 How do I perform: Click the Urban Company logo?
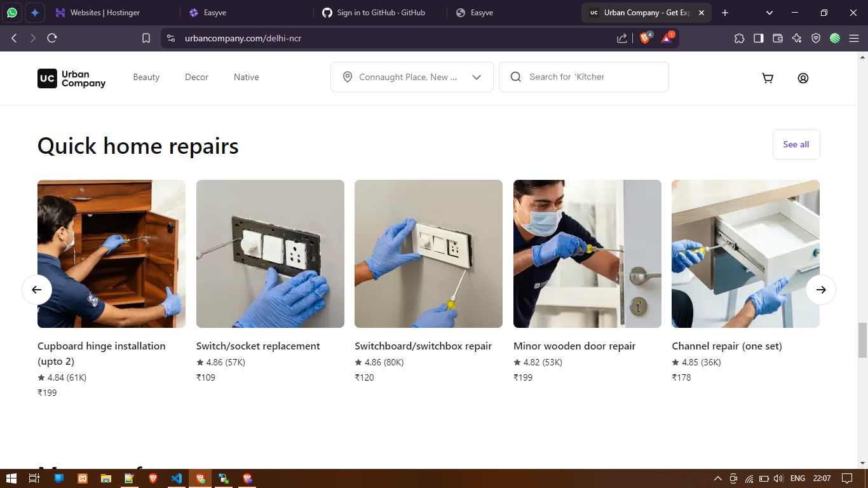click(x=71, y=78)
